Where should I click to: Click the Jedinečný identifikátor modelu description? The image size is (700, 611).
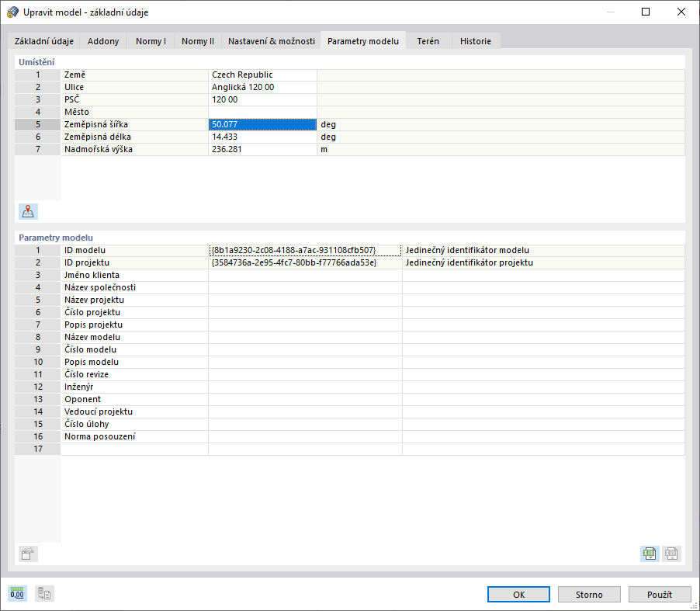click(467, 250)
